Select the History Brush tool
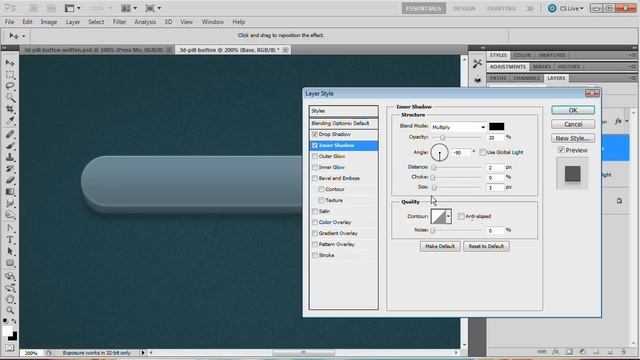The height and width of the screenshot is (360, 640). [10, 169]
